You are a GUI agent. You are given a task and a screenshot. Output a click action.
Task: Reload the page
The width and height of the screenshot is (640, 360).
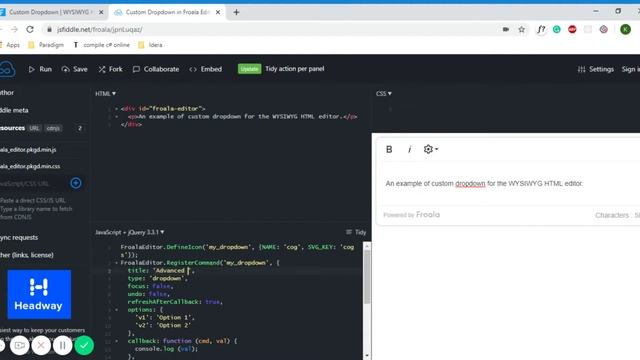click(x=30, y=29)
